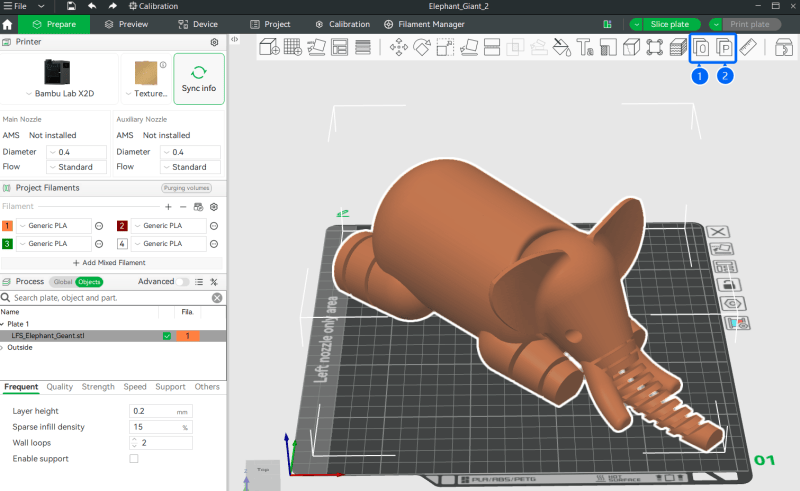800x491 pixels.
Task: Switch to the Support settings tab
Action: [170, 387]
